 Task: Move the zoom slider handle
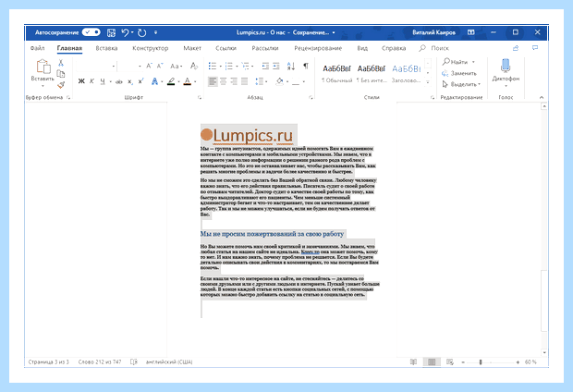pos(481,362)
